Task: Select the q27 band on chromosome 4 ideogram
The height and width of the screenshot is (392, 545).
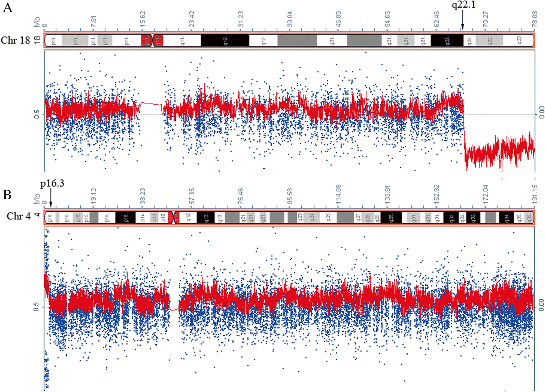Action: click(x=358, y=217)
